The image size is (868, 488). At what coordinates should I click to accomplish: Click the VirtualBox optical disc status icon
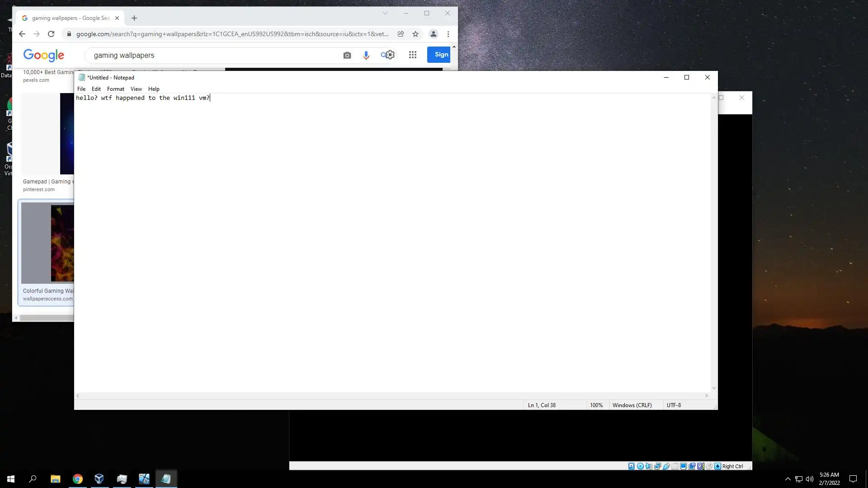640,466
